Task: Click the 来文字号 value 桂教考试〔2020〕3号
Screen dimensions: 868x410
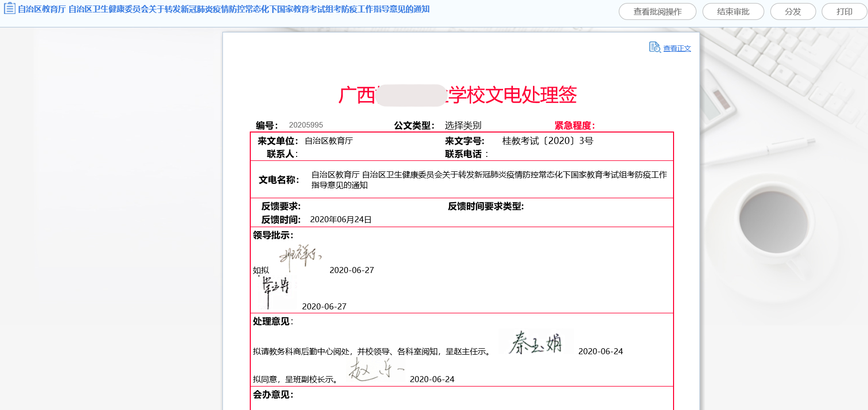Action: tap(547, 141)
